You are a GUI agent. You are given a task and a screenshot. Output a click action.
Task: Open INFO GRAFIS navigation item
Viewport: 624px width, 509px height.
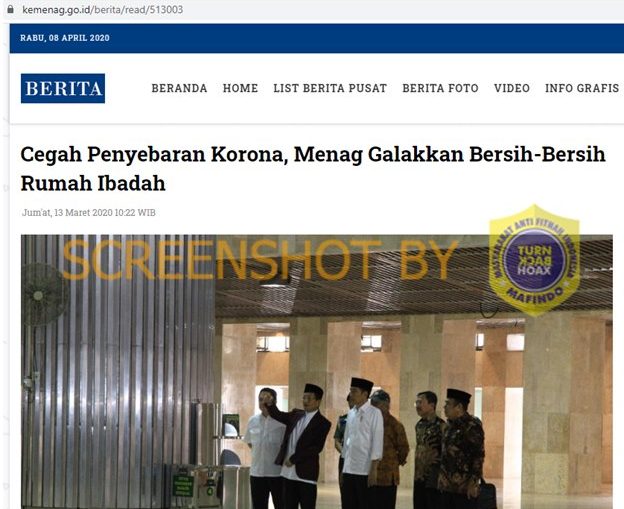pos(582,88)
